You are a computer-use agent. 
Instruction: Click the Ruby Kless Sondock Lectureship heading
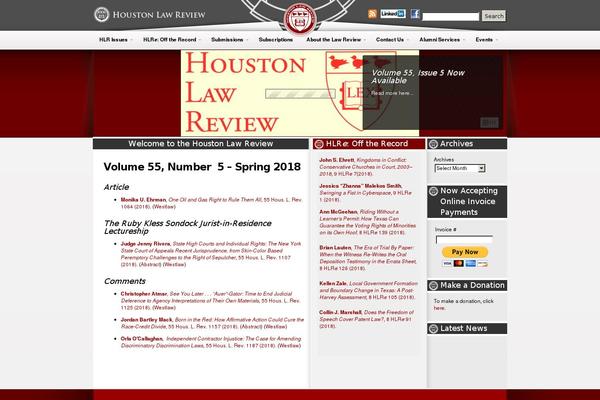(188, 227)
